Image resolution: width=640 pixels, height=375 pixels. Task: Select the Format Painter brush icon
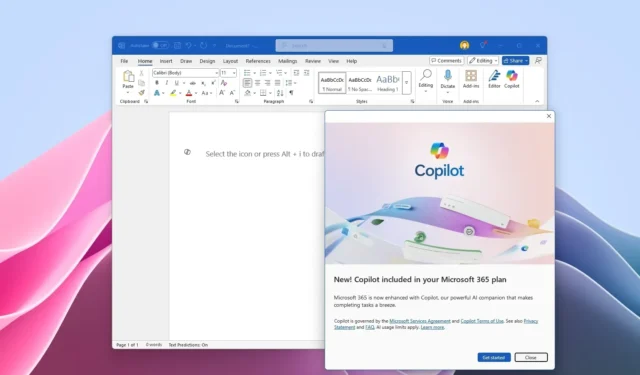pos(142,93)
